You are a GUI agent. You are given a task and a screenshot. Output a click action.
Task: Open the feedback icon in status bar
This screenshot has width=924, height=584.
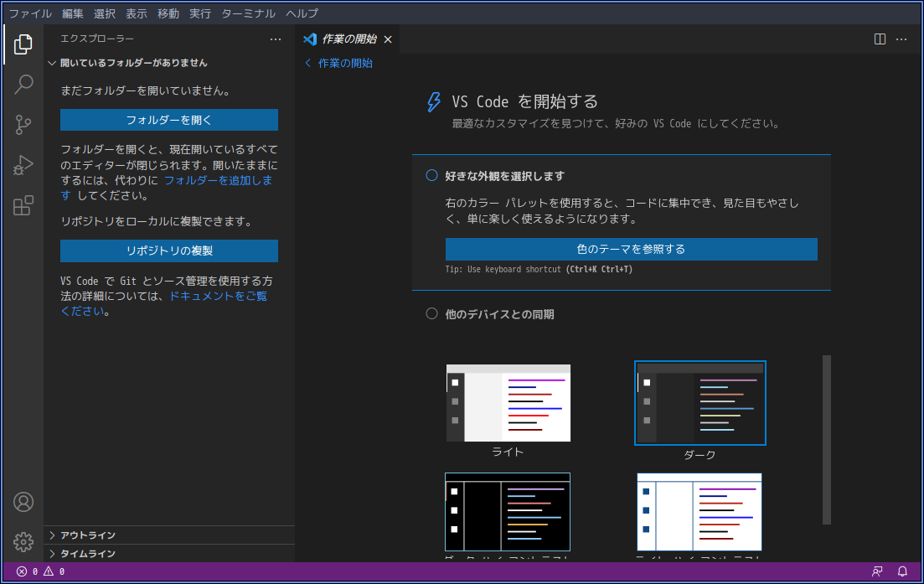tap(877, 571)
